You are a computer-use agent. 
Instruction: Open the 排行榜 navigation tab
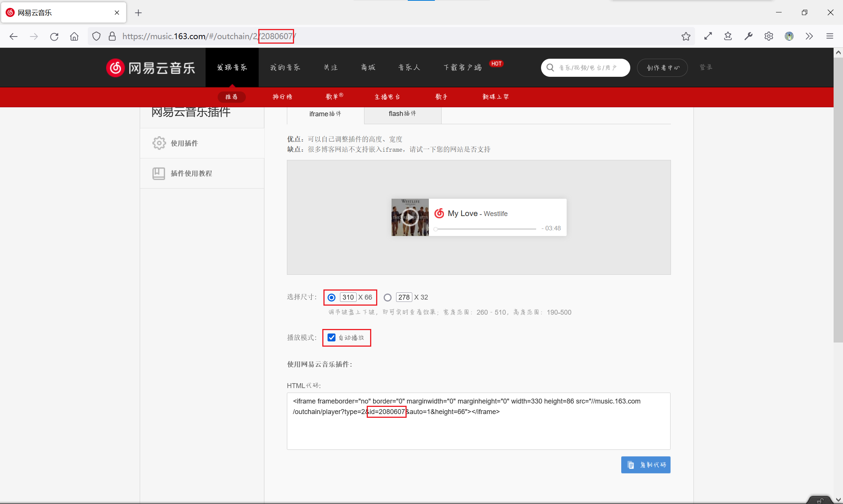coord(282,97)
